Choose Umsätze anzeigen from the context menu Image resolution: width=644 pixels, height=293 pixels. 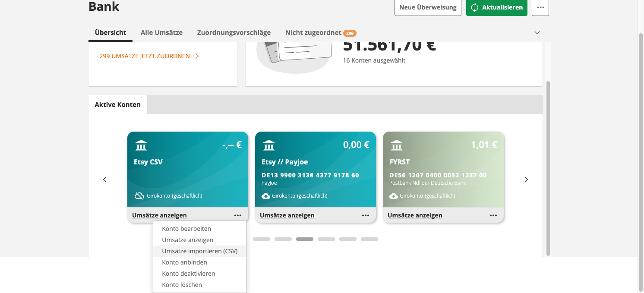pos(200,240)
